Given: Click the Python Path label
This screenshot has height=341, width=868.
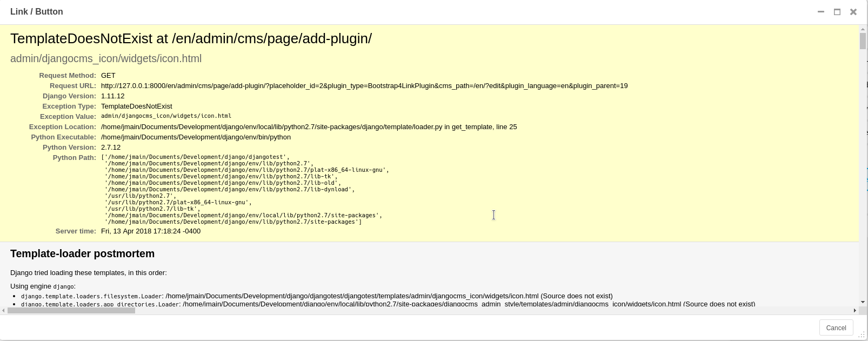Looking at the screenshot, I should tap(75, 157).
